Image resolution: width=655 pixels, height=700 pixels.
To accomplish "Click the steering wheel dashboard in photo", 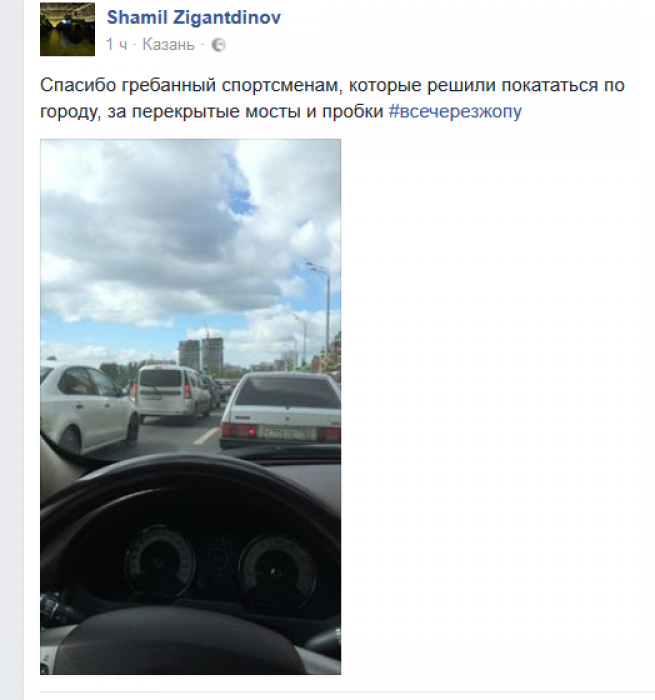I will (191, 562).
